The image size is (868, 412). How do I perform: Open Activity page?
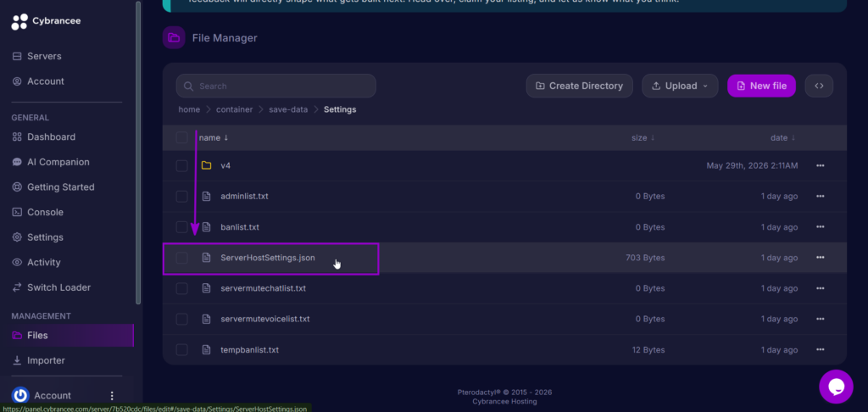click(36, 263)
